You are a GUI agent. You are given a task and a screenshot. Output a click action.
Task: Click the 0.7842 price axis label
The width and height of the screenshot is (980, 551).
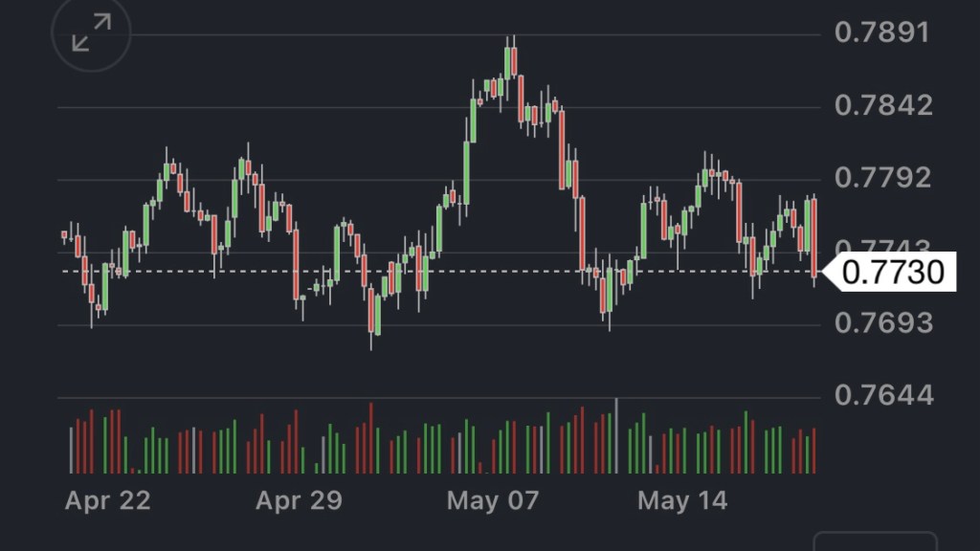click(x=883, y=105)
